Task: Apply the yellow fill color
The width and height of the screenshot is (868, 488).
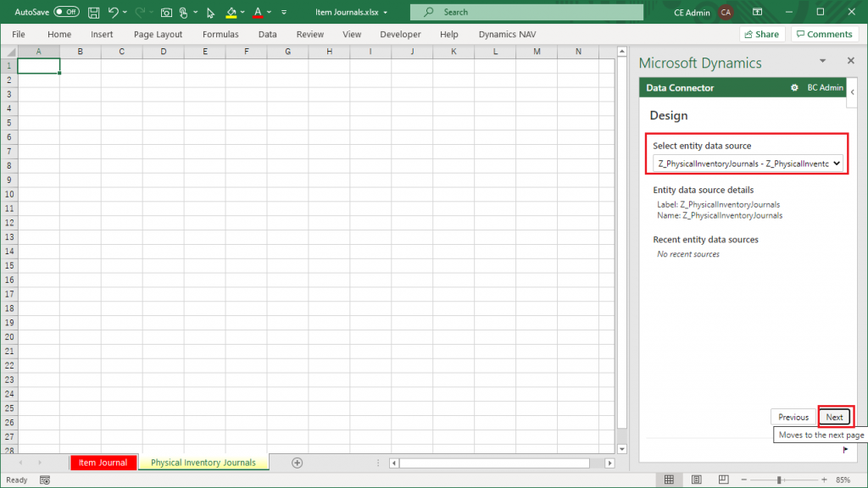Action: [231, 12]
